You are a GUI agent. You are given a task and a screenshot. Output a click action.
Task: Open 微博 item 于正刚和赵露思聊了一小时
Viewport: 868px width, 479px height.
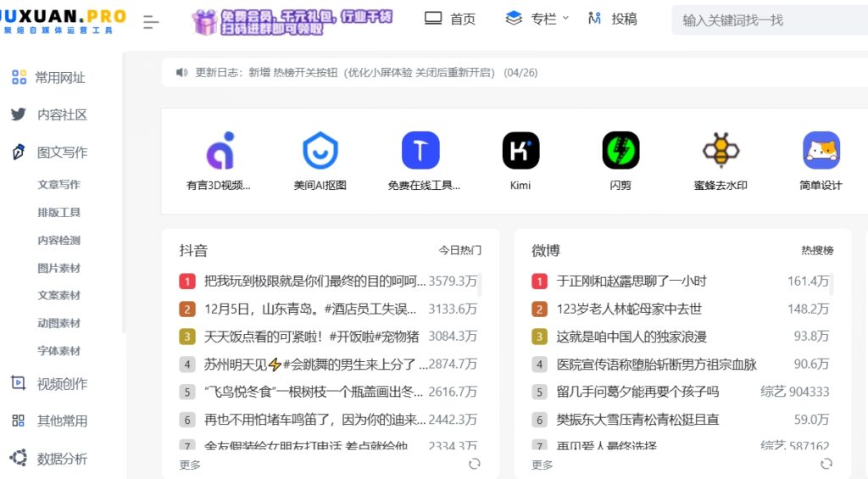[x=632, y=281]
